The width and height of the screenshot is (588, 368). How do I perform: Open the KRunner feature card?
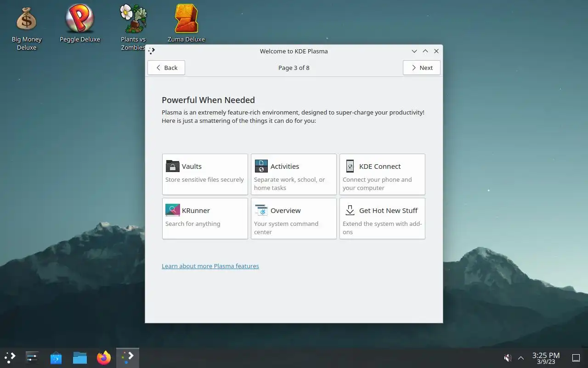205,218
